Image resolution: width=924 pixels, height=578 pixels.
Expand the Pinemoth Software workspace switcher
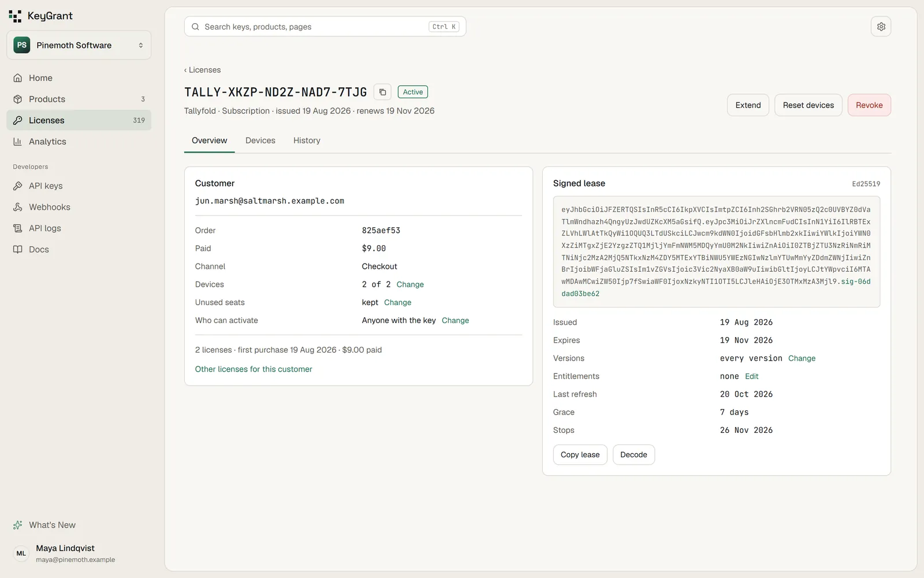[79, 45]
